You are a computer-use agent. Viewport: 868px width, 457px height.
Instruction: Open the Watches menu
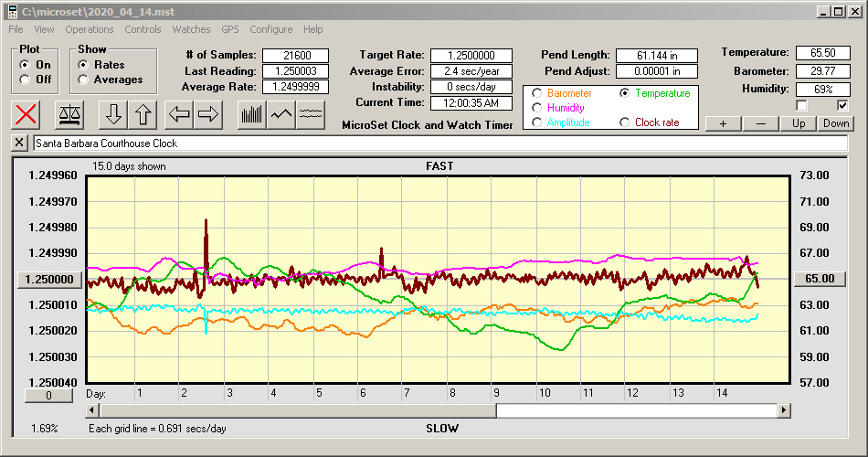pos(191,29)
